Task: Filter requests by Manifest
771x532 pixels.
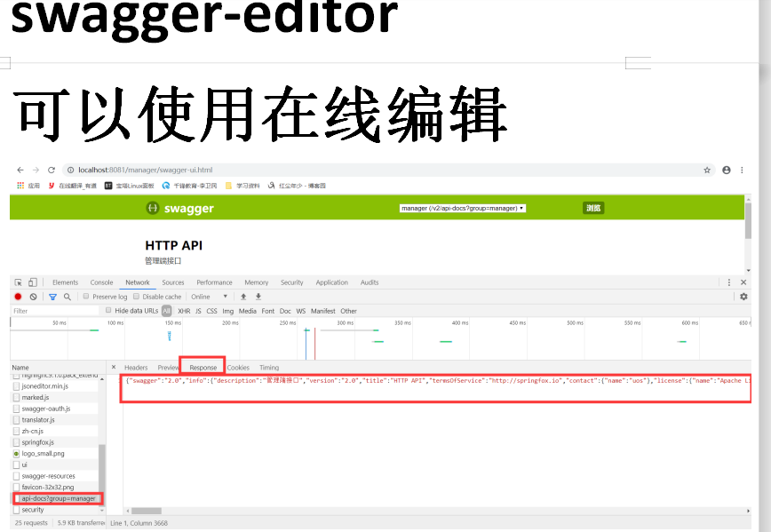Action: 322,311
